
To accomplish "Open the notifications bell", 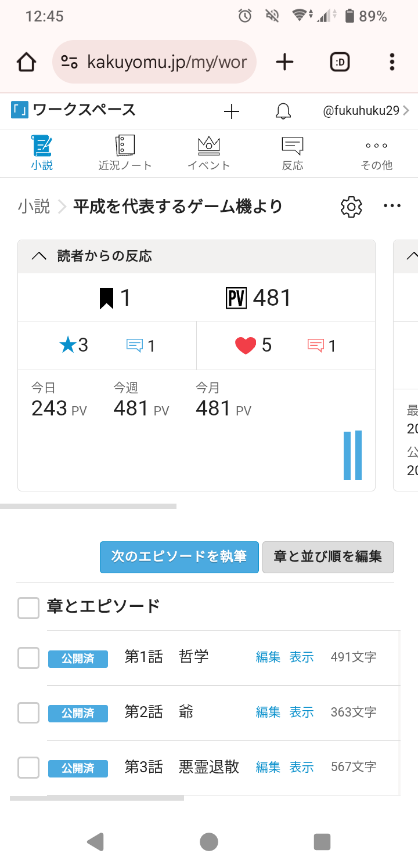I will tap(283, 111).
